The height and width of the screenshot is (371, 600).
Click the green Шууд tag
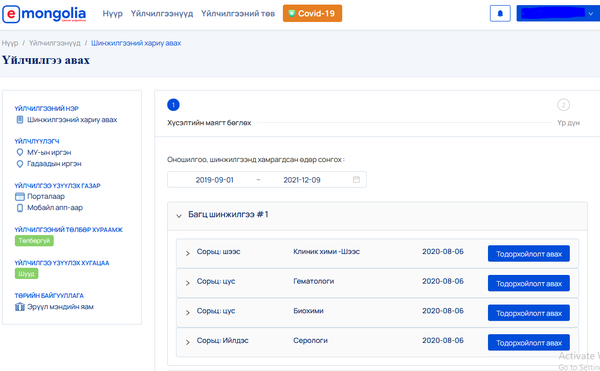coord(26,273)
